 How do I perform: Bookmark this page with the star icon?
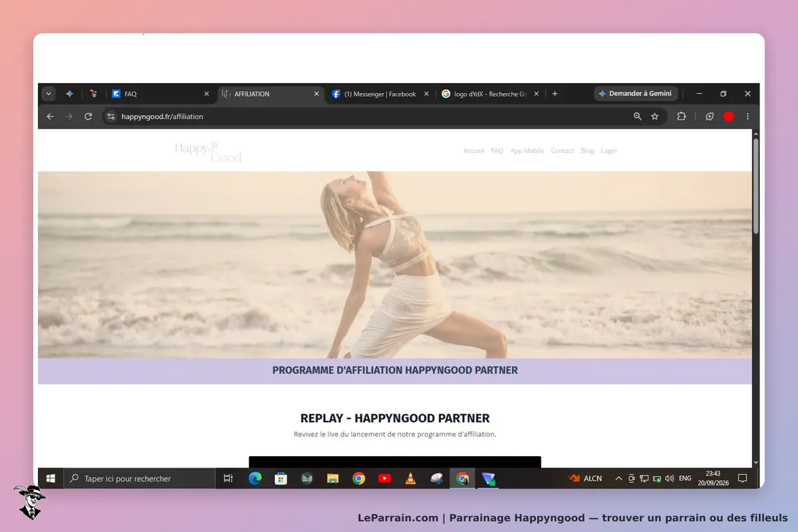tap(655, 116)
